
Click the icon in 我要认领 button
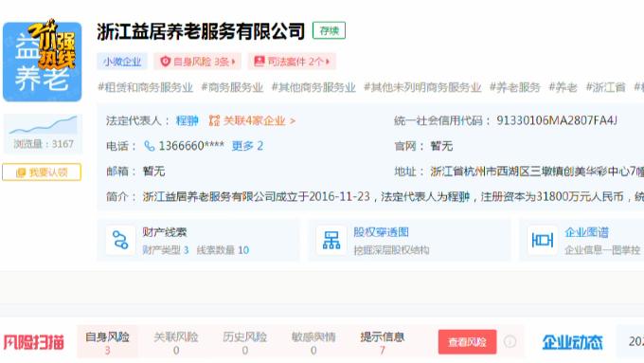(21, 172)
